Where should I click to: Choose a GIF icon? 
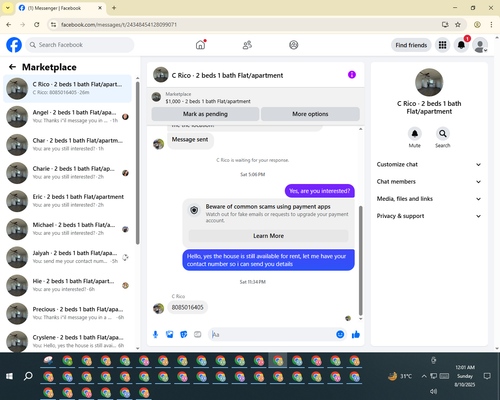click(x=198, y=334)
